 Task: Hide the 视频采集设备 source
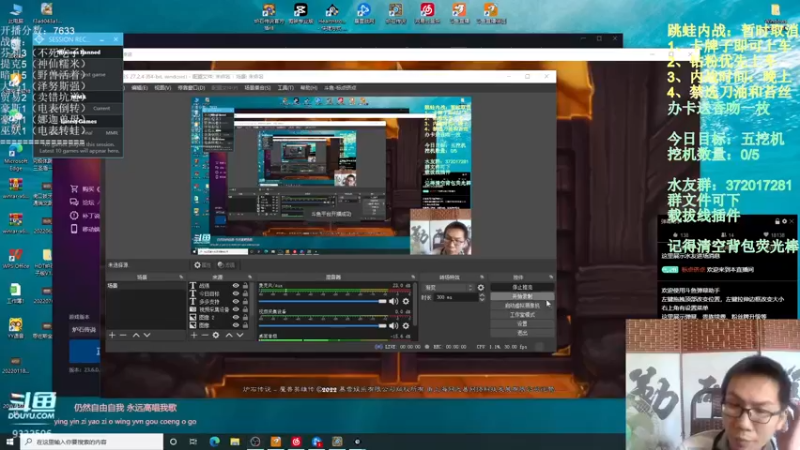pyautogui.click(x=236, y=309)
